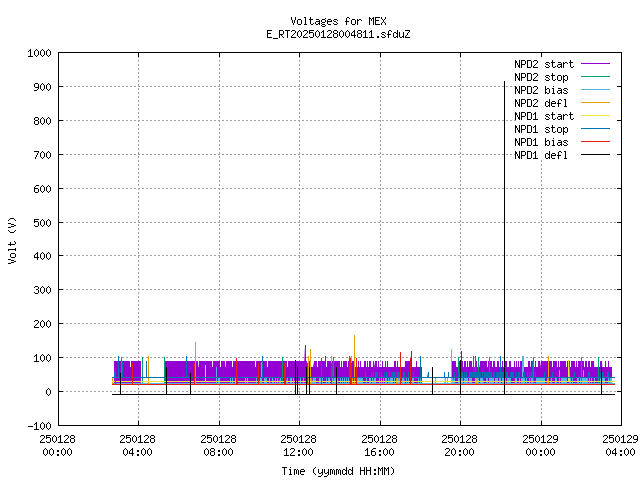Click the dark blue NPD1 stop legend line

click(595, 129)
